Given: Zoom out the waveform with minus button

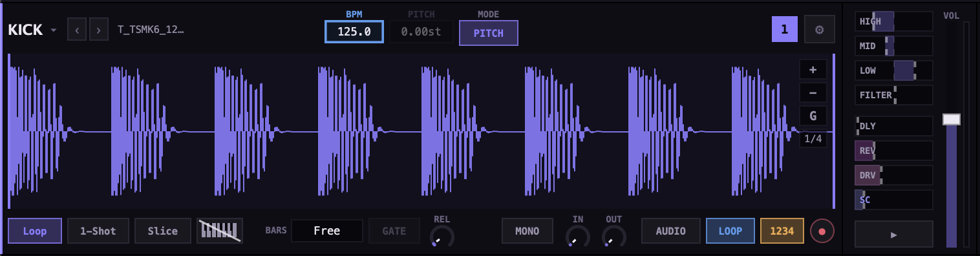Looking at the screenshot, I should (813, 93).
